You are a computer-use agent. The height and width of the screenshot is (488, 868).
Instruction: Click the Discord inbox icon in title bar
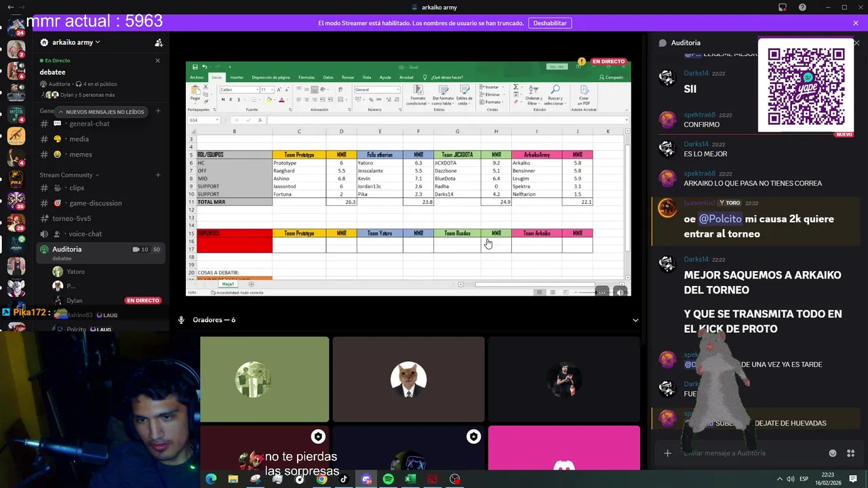(783, 7)
